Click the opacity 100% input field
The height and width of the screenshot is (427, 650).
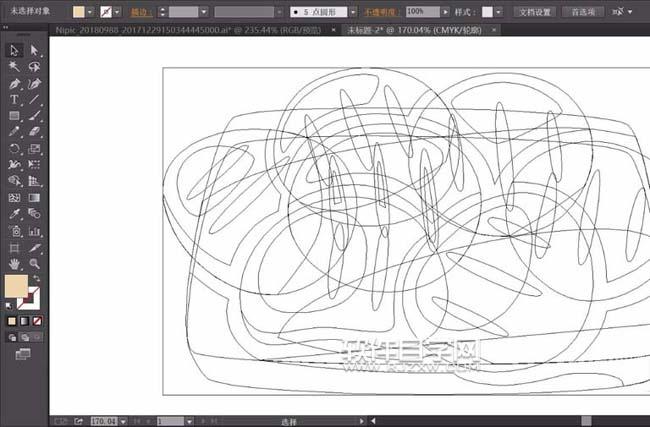coord(423,12)
